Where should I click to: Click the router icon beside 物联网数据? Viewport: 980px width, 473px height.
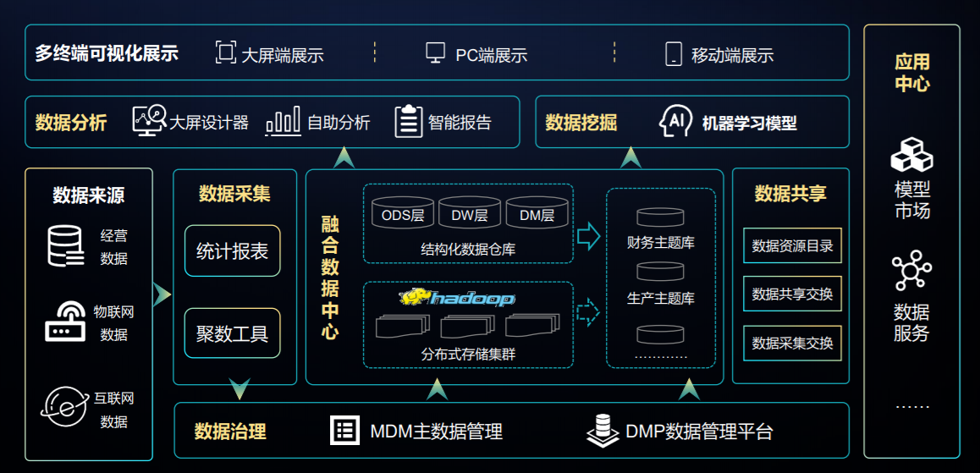click(x=66, y=322)
